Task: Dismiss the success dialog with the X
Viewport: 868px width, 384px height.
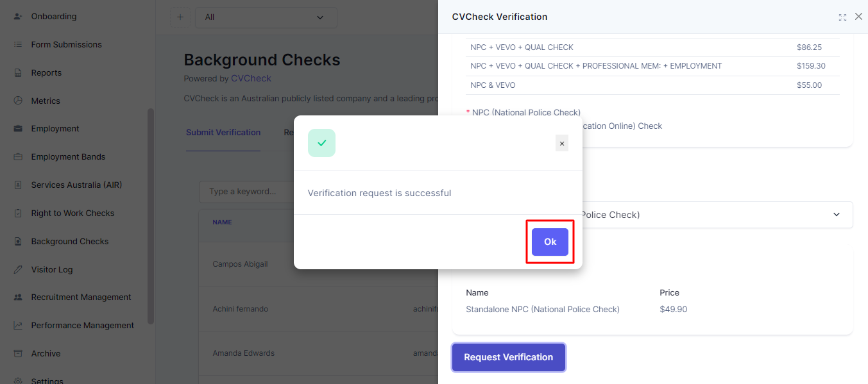Action: pyautogui.click(x=562, y=144)
